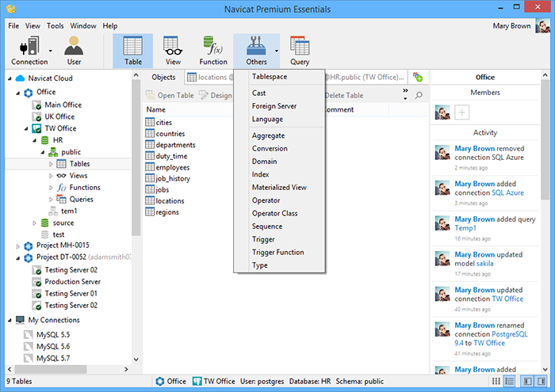Click the activity panel vertical scrollbar
The width and height of the screenshot is (555, 392).
545,139
